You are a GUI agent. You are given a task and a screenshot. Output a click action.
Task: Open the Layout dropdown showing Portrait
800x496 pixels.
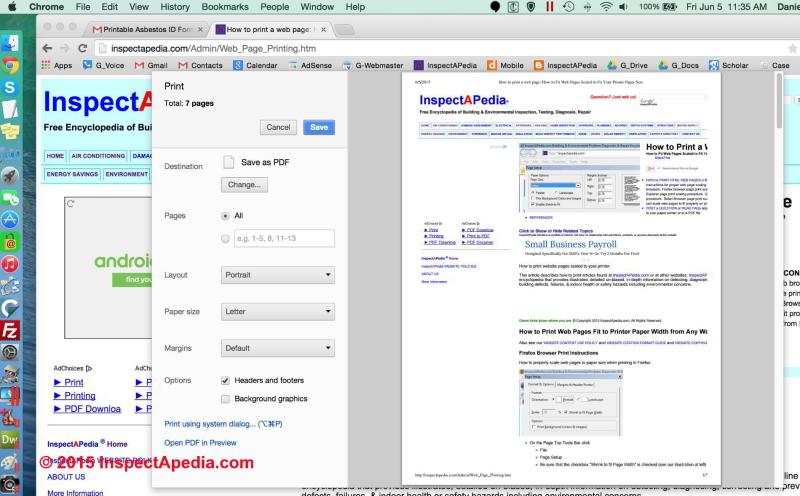click(278, 275)
